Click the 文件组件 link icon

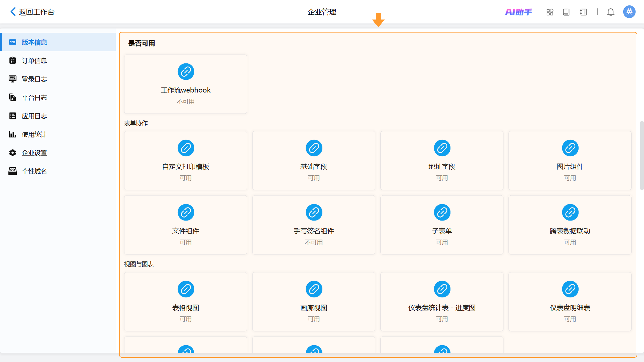pyautogui.click(x=186, y=213)
